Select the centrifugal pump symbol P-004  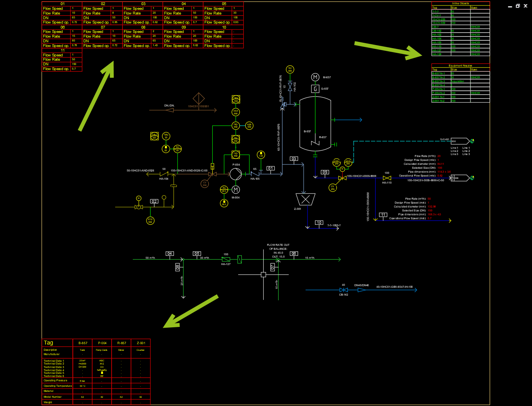point(236,174)
